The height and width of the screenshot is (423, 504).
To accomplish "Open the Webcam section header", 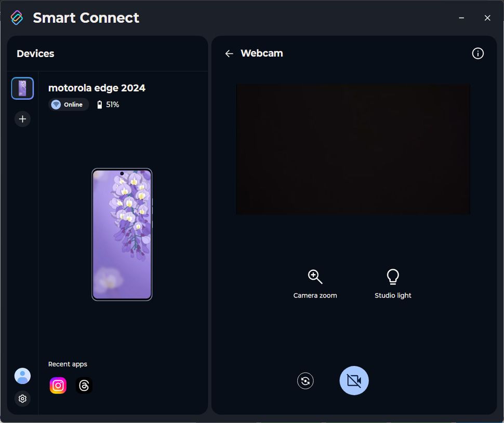I will (x=261, y=53).
